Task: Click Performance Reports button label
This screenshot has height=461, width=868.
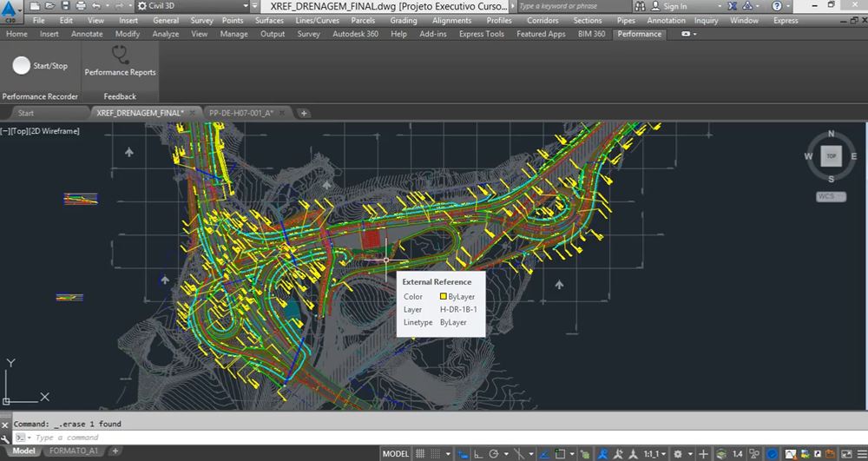Action: click(120, 72)
